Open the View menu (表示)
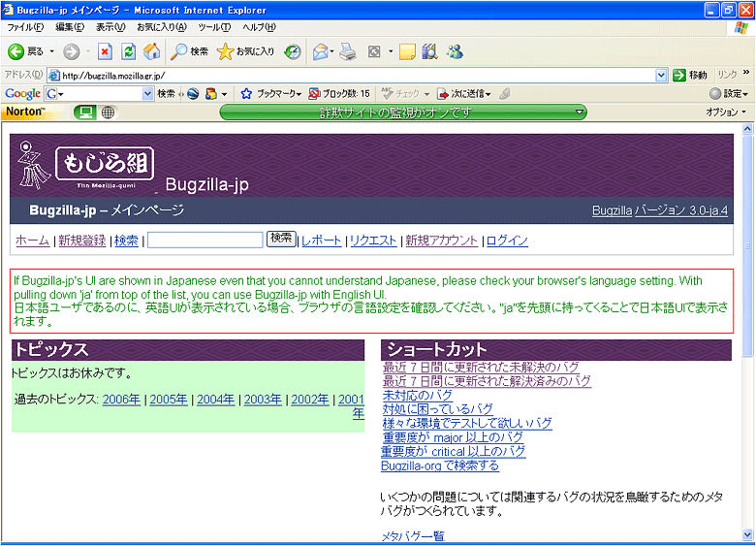756x546 pixels. (110, 27)
